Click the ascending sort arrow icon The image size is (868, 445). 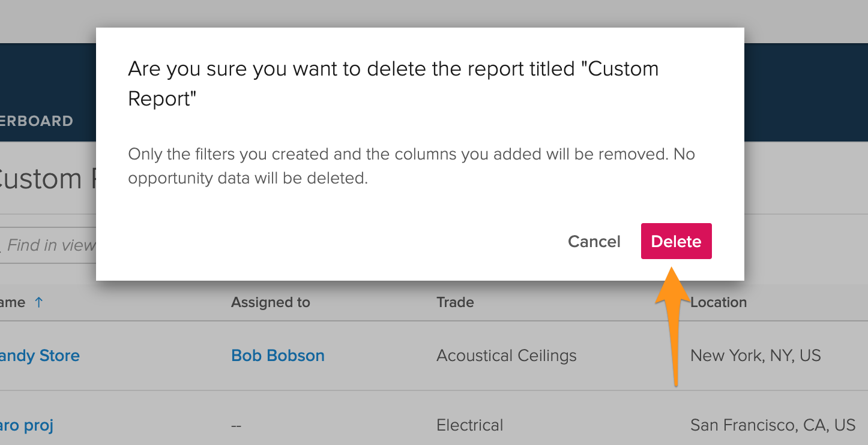pyautogui.click(x=38, y=302)
